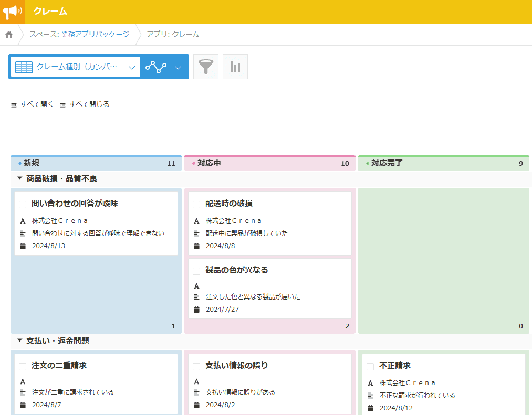
Task: Click the A icon in 問い合わせの回答が曖昧 card
Action: 23,221
